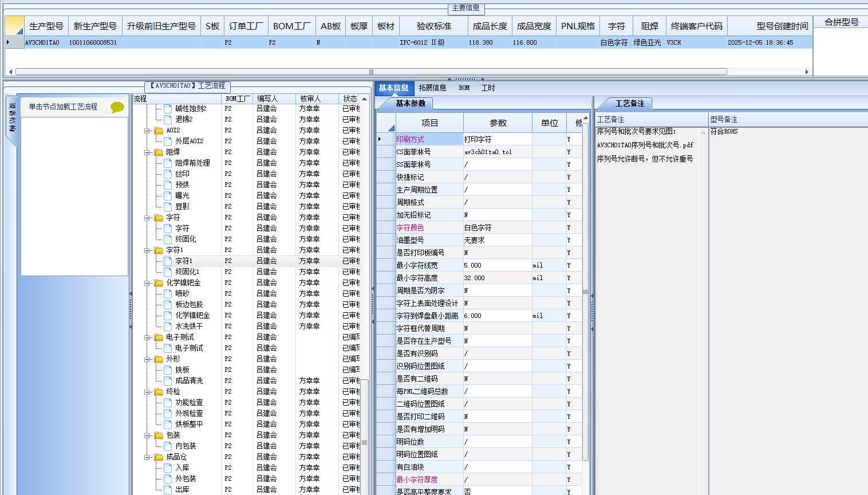Viewport: 868px width, 495px height.
Task: Open the BOM tab
Action: (x=464, y=88)
